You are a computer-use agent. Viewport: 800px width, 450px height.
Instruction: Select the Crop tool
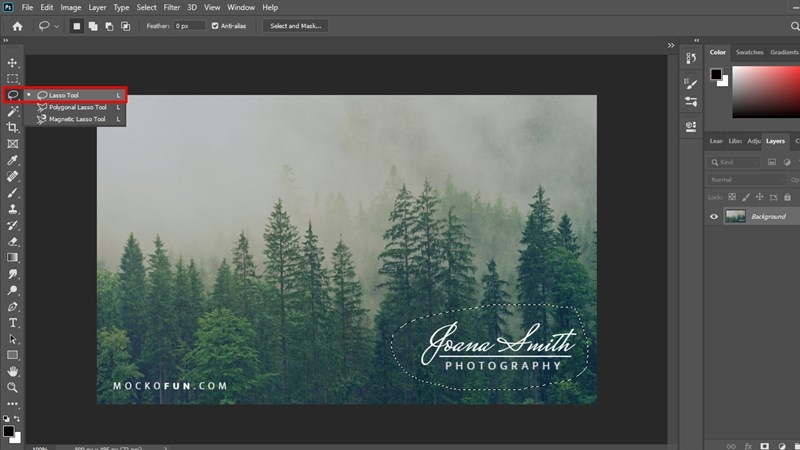tap(13, 128)
